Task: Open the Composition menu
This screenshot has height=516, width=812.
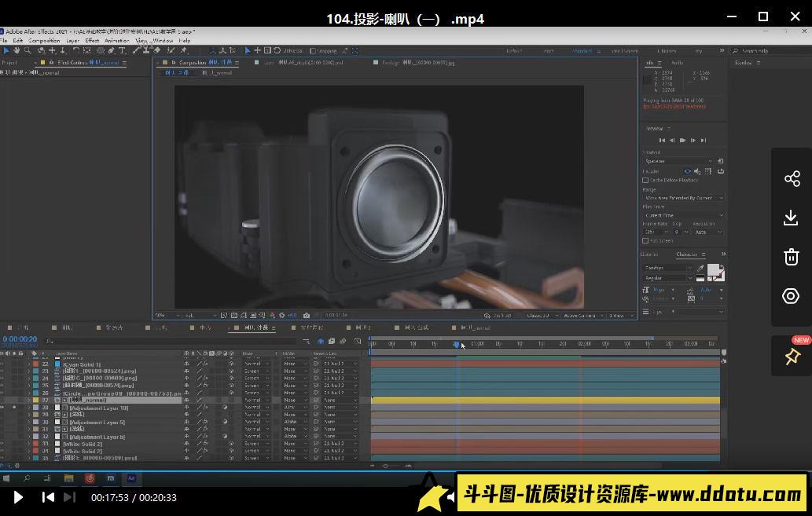Action: 44,40
